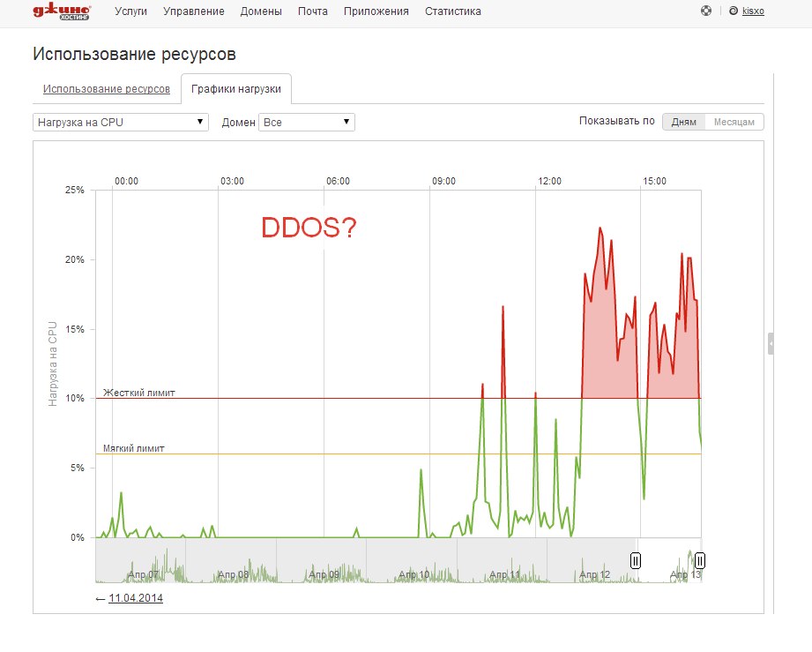Show graph by Дням
This screenshot has width=812, height=652.
click(x=683, y=122)
